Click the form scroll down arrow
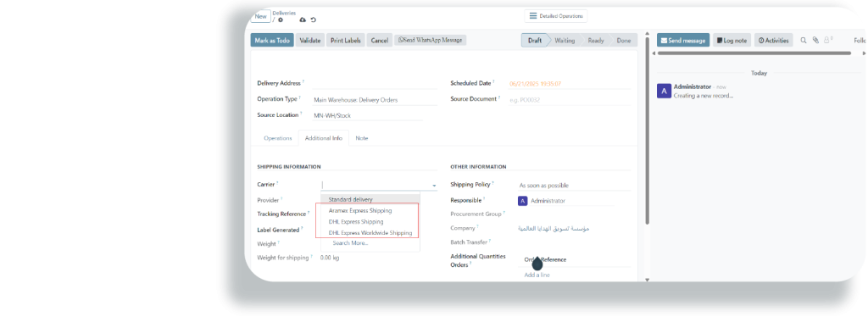 (647, 280)
